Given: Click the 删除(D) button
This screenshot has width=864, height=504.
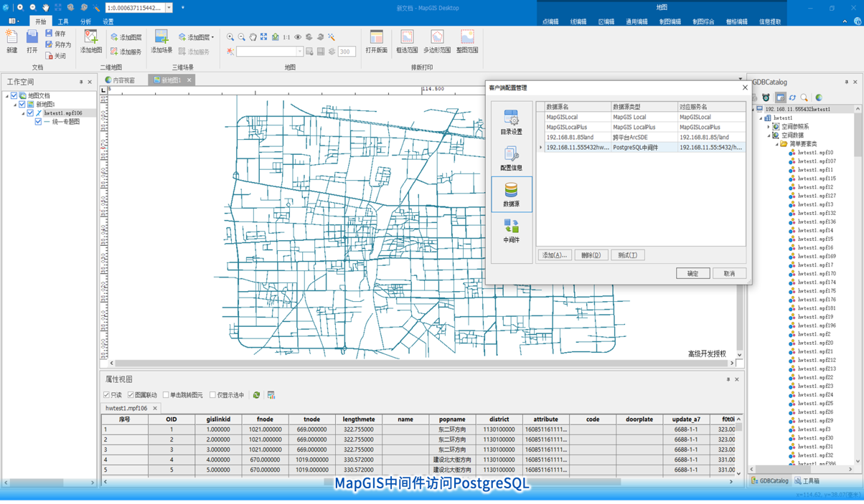Looking at the screenshot, I should pyautogui.click(x=591, y=255).
